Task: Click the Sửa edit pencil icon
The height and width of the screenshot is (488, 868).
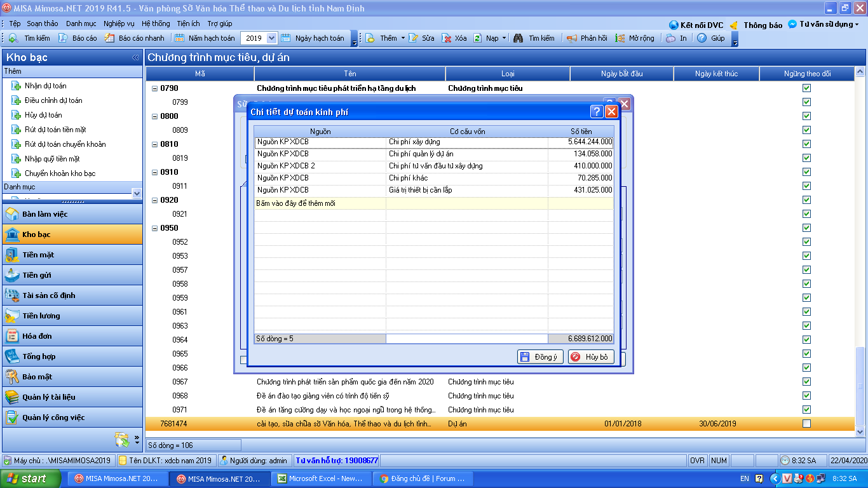Action: coord(414,38)
